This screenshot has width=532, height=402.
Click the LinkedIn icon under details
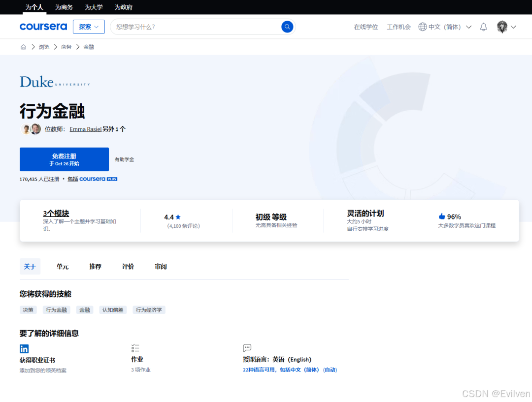[x=24, y=349]
